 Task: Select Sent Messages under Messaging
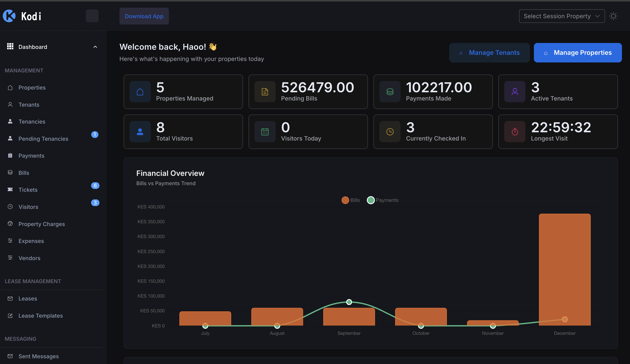(x=38, y=356)
